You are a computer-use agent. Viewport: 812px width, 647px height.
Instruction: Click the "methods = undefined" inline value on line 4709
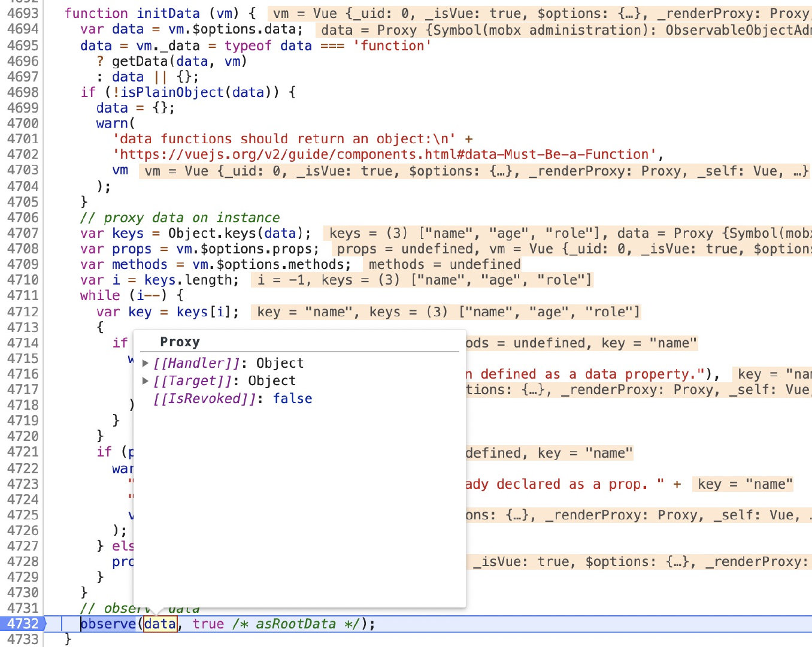click(x=444, y=264)
